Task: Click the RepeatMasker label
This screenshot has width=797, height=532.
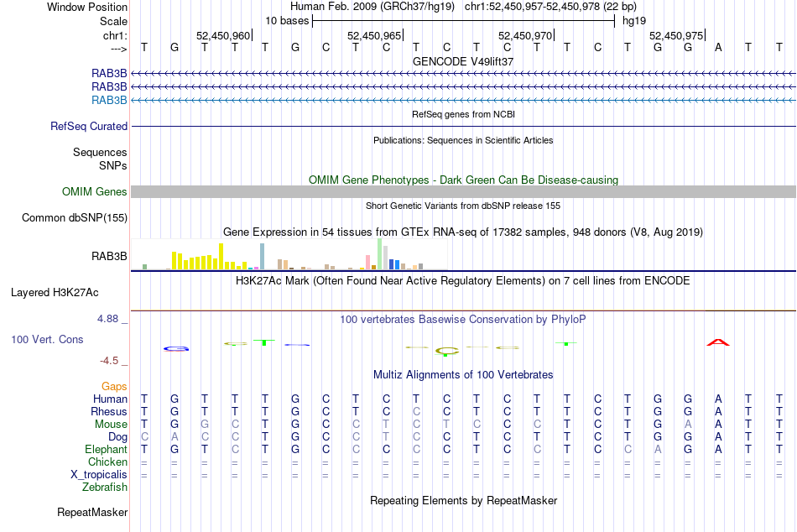Action: click(92, 513)
